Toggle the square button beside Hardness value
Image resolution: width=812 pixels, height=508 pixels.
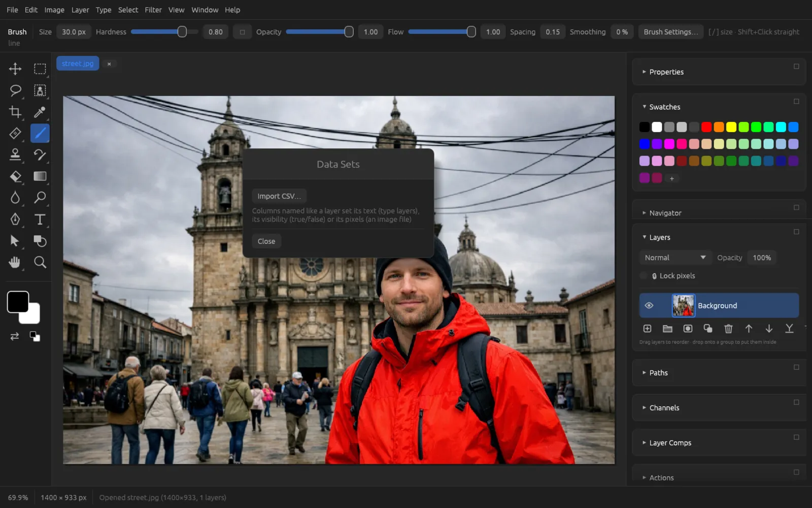(x=242, y=32)
